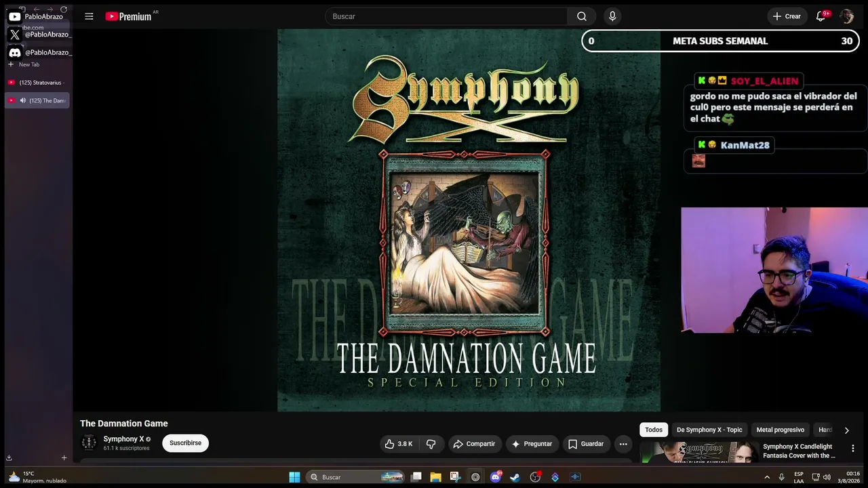The image size is (868, 488).
Task: Mute the audio-playing Damnation Game tab
Action: click(22, 100)
